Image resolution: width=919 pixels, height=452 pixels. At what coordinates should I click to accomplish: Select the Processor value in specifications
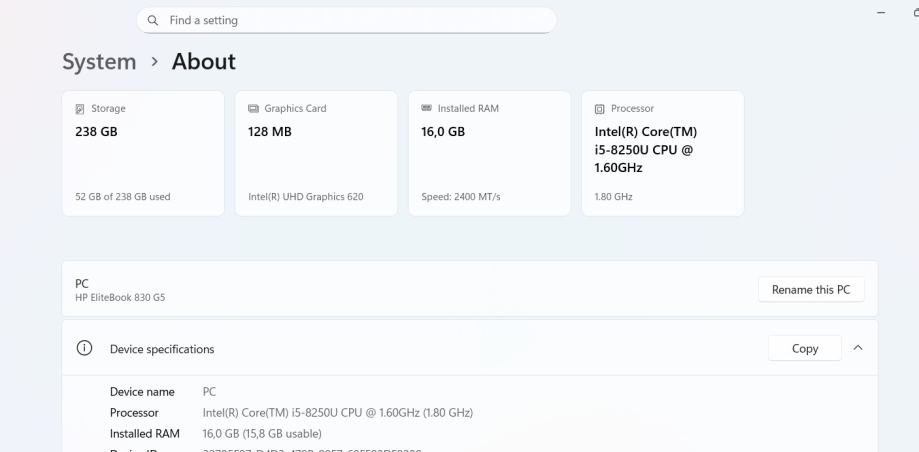coord(338,413)
